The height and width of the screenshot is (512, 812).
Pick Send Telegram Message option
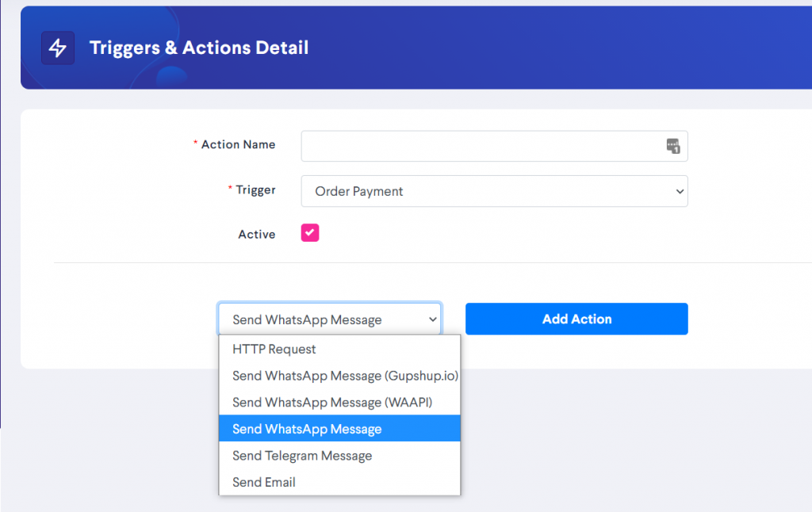point(339,456)
